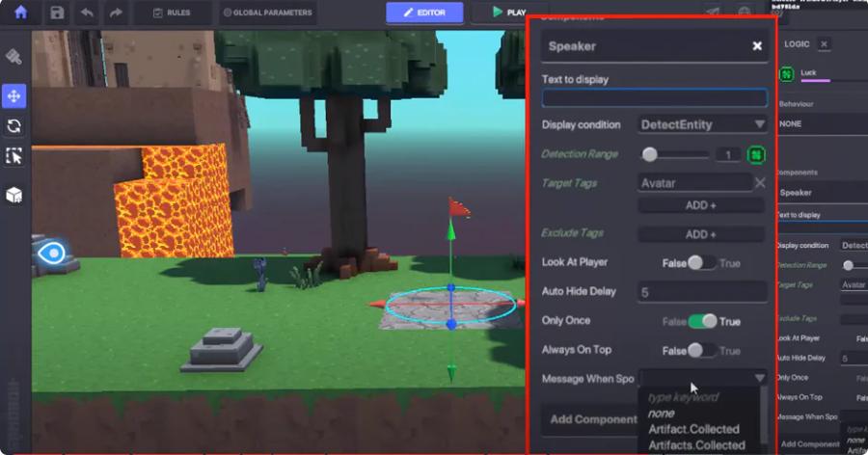Enable the Always On Top switch
This screenshot has height=455, width=868.
[701, 350]
